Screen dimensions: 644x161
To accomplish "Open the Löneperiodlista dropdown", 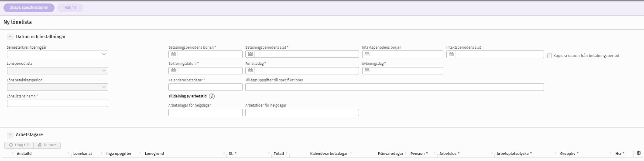I will point(58,70).
